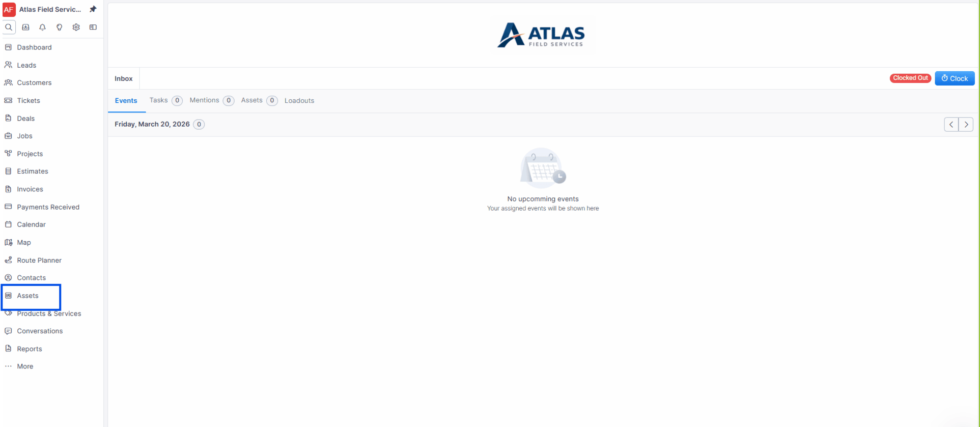Viewport: 980px width, 427px height.
Task: Select the Events tab
Action: [x=126, y=101]
